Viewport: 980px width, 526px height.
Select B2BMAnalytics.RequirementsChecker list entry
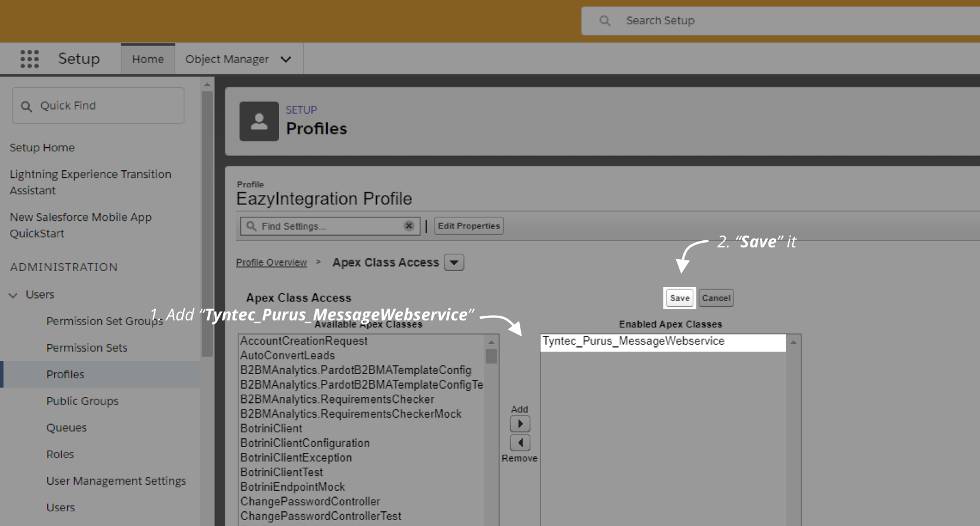coord(337,399)
